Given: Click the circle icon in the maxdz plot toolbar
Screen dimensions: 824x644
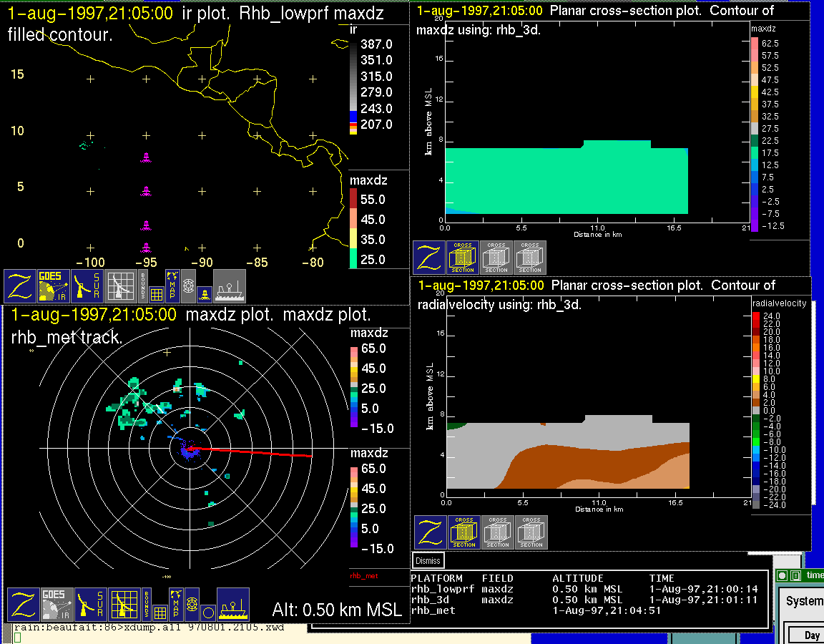Looking at the screenshot, I should click(207, 613).
